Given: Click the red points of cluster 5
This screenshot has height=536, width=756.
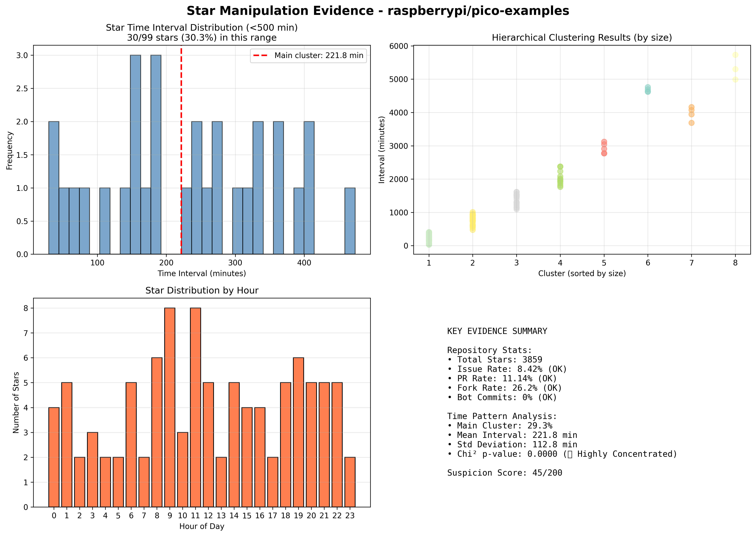Looking at the screenshot, I should pyautogui.click(x=604, y=147).
